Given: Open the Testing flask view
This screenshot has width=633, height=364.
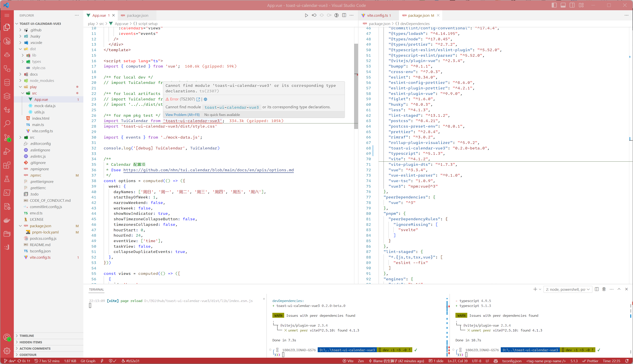Looking at the screenshot, I should [7, 179].
